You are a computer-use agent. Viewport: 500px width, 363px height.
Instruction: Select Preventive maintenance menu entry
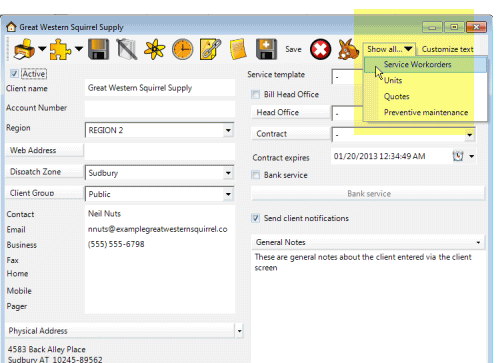(x=425, y=112)
